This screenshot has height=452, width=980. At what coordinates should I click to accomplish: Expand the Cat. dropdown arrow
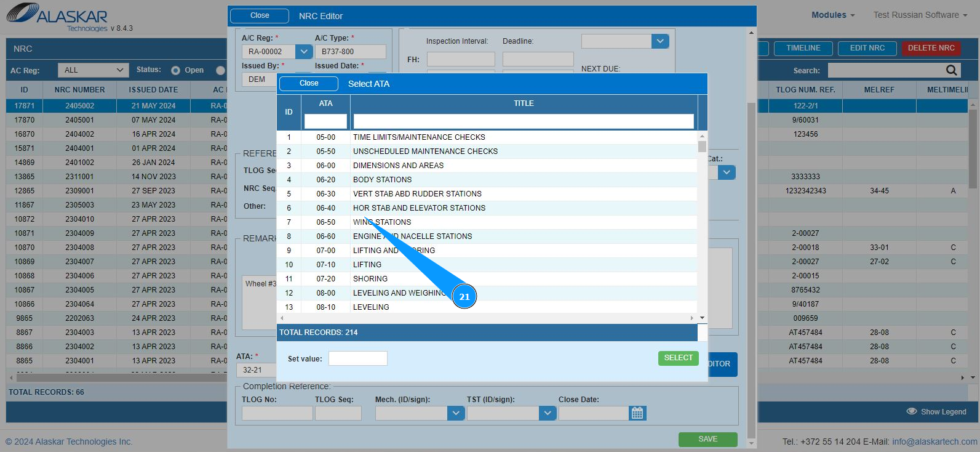727,172
